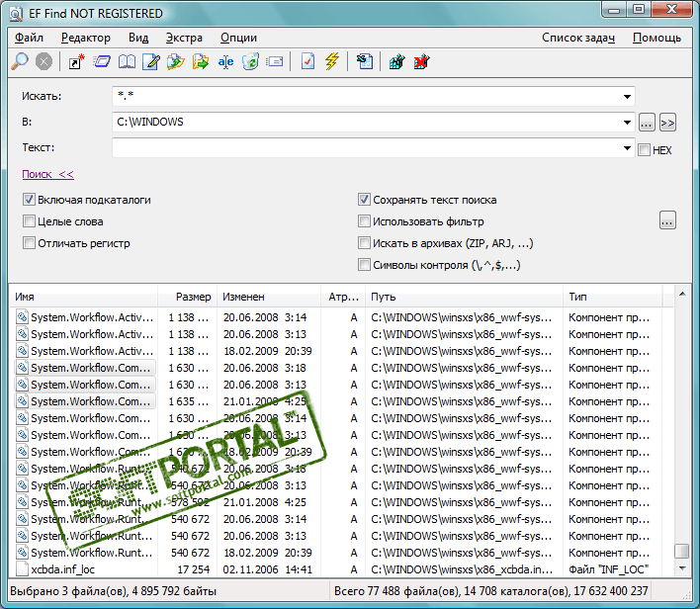Check Искать в архивах (ZIP, ARJ, ...)
The height and width of the screenshot is (609, 700).
(364, 243)
